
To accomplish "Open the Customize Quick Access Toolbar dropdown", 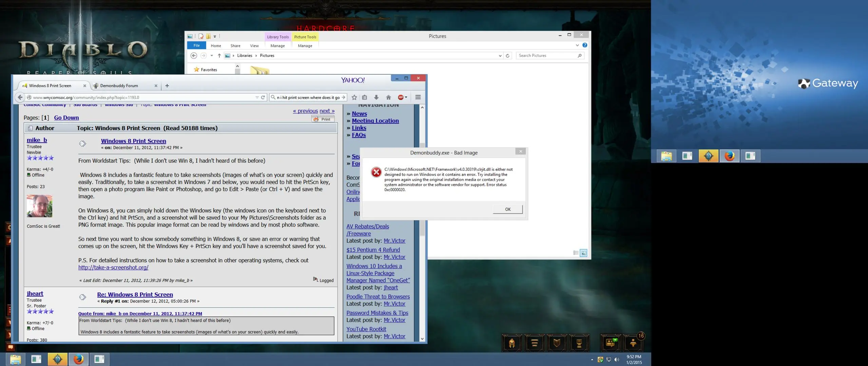I will point(215,36).
